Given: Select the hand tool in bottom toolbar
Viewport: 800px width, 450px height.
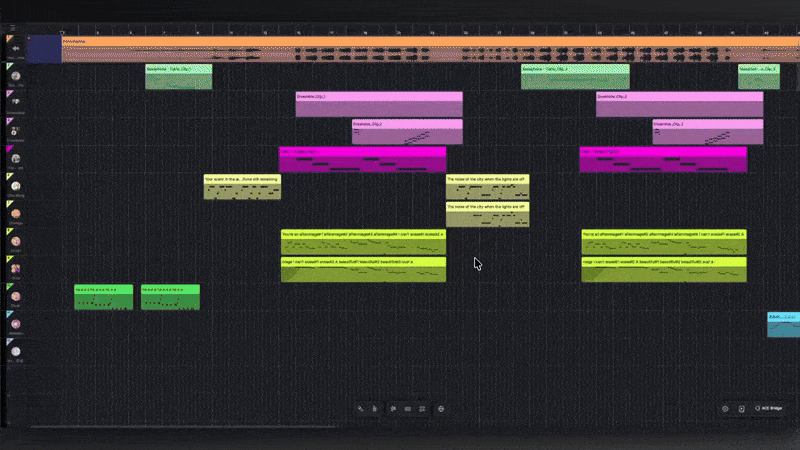Looking at the screenshot, I should (x=374, y=408).
